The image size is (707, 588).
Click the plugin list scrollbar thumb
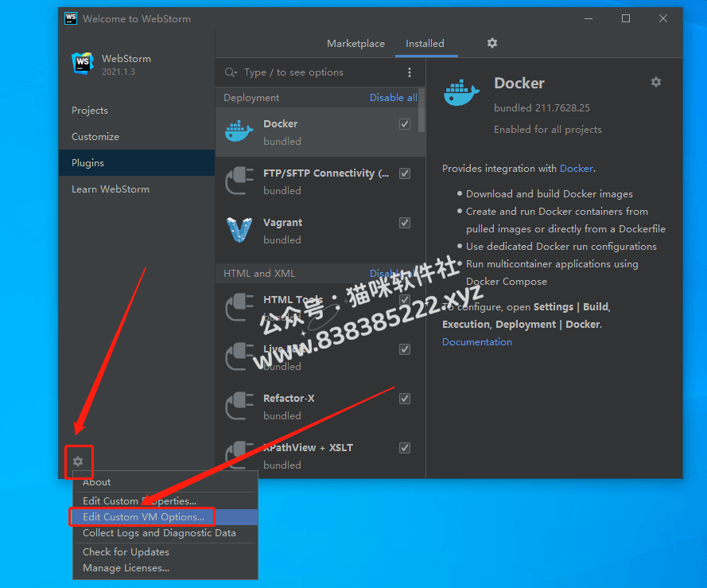pos(421,111)
